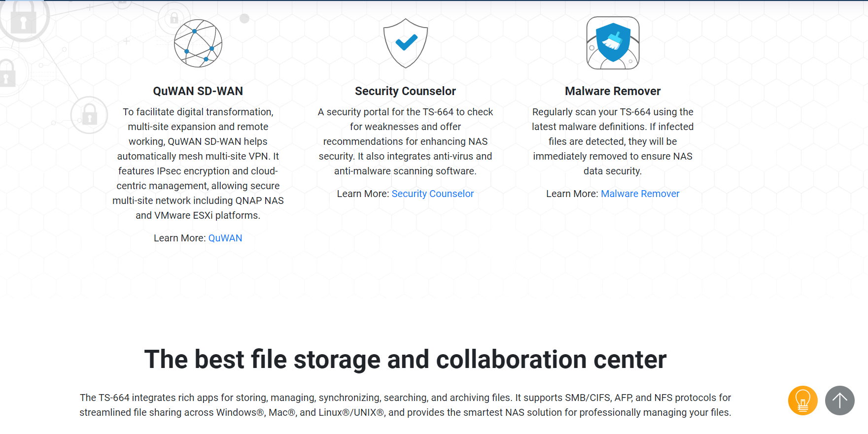Click the best file storage and collaboration heading
Screen dimensions: 868x434
click(405, 359)
